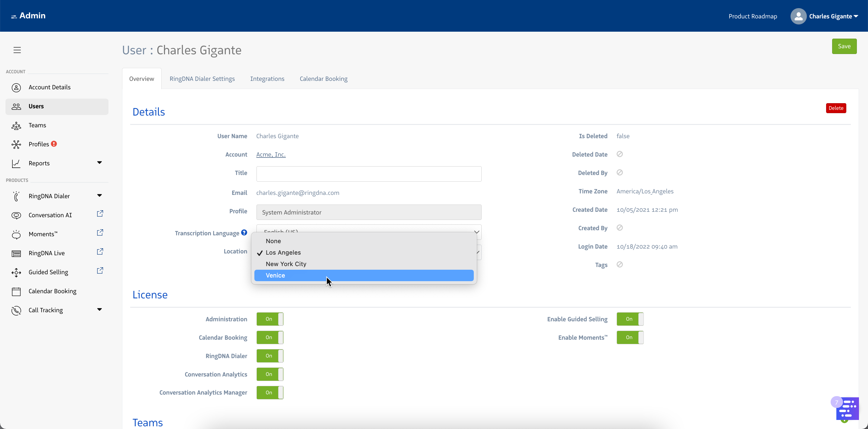Viewport: 868px width, 429px height.
Task: Expand the Reports sidebar menu
Action: (x=99, y=163)
